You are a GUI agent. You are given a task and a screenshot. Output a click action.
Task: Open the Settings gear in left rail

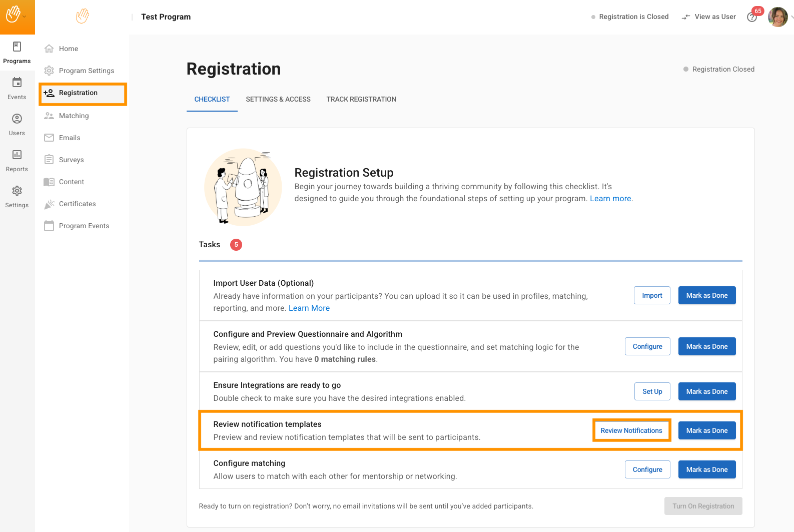pos(17,191)
